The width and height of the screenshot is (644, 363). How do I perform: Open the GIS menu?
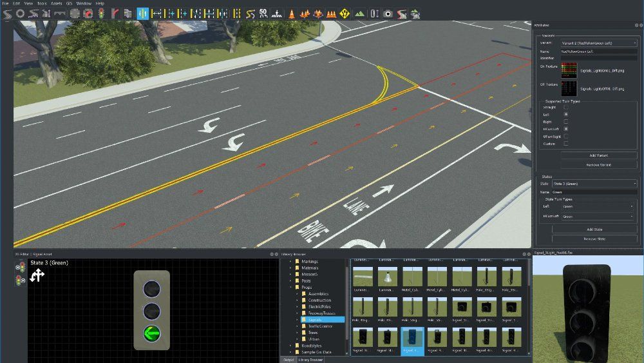[69, 3]
